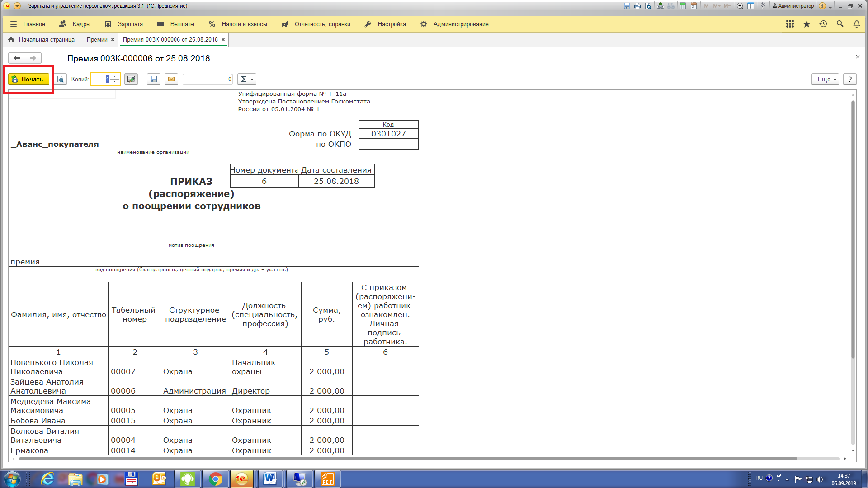
Task: Open the calendar icon in title bar
Action: tap(693, 6)
